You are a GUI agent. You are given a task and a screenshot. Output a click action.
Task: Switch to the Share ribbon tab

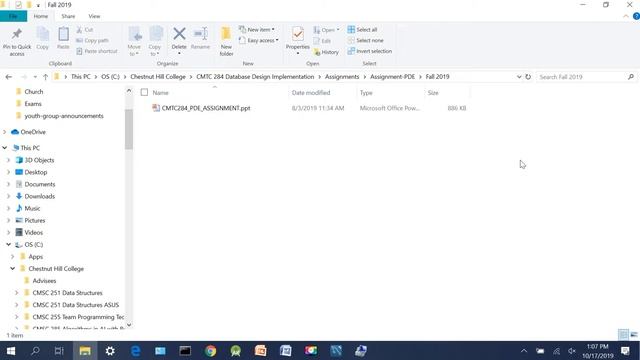point(68,16)
